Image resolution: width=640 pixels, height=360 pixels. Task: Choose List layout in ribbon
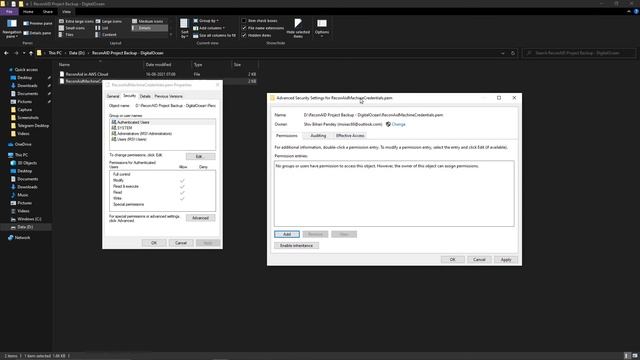coord(102,28)
